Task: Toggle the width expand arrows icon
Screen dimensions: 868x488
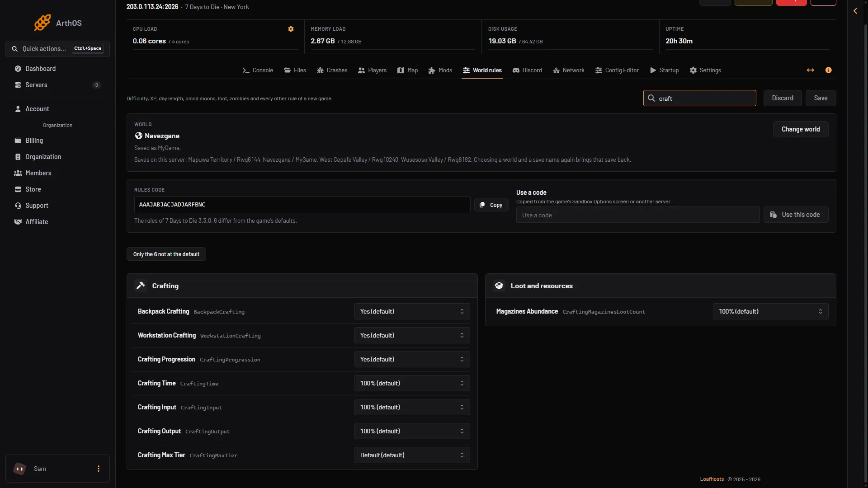Action: [x=810, y=70]
